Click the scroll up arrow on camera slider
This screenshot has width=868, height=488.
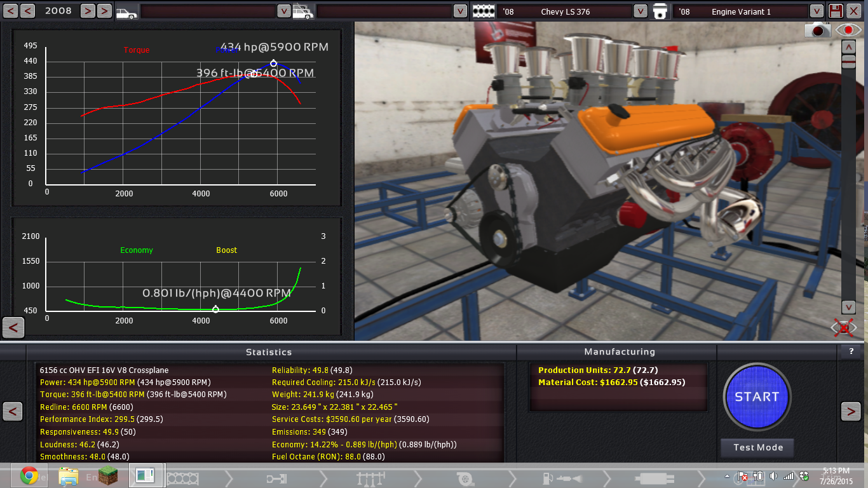(x=848, y=47)
